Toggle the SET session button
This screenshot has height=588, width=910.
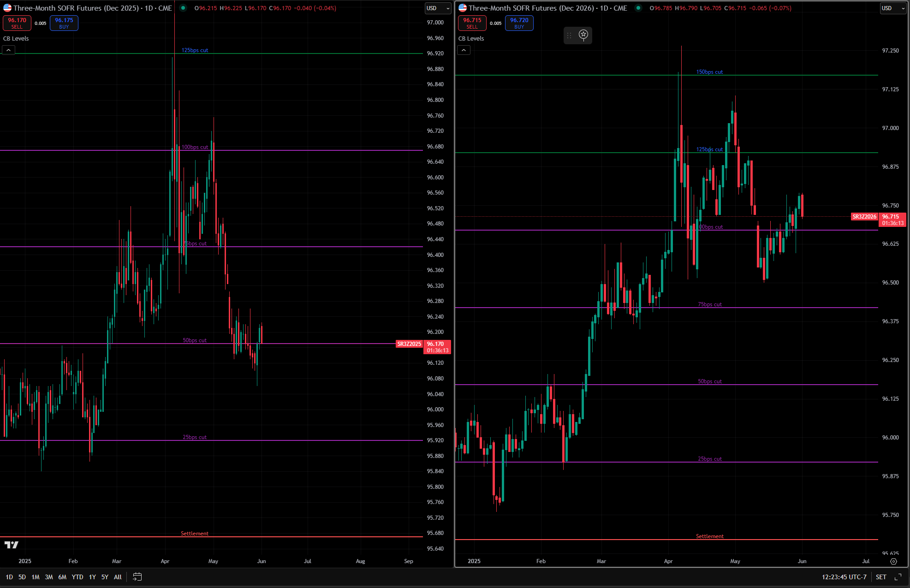pyautogui.click(x=881, y=577)
